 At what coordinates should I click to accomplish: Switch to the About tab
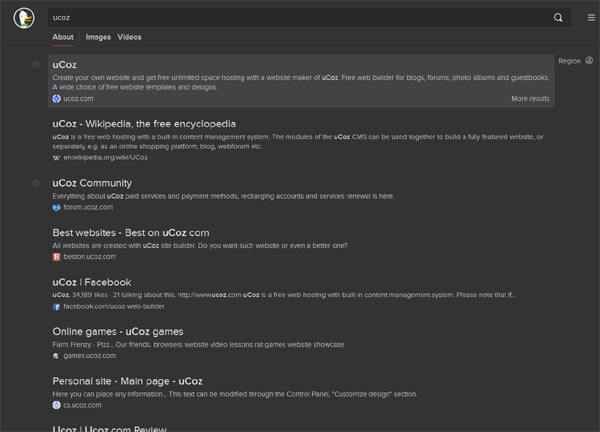pos(63,37)
